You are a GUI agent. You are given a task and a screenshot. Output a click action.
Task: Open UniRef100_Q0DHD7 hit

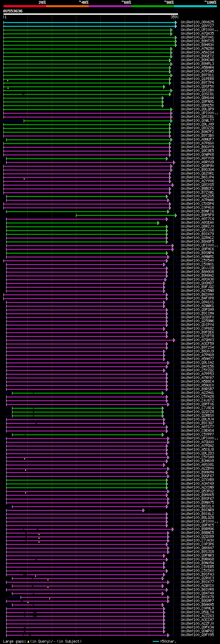tap(197, 283)
